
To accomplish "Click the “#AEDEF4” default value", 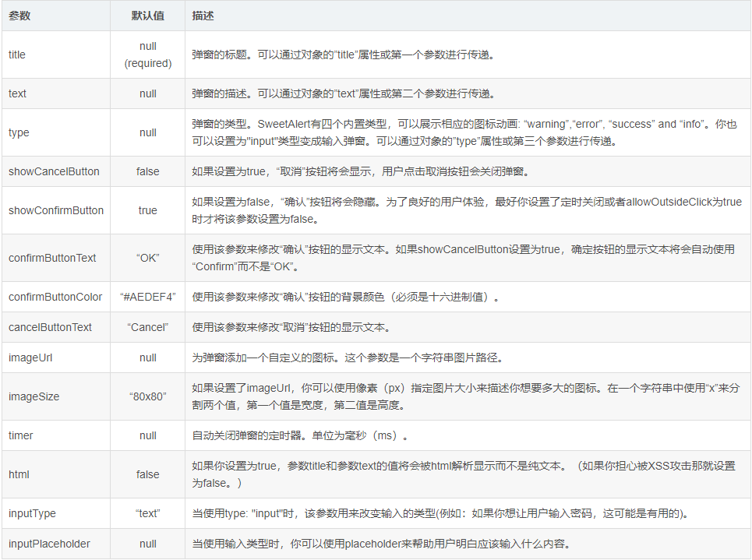I will pos(148,297).
